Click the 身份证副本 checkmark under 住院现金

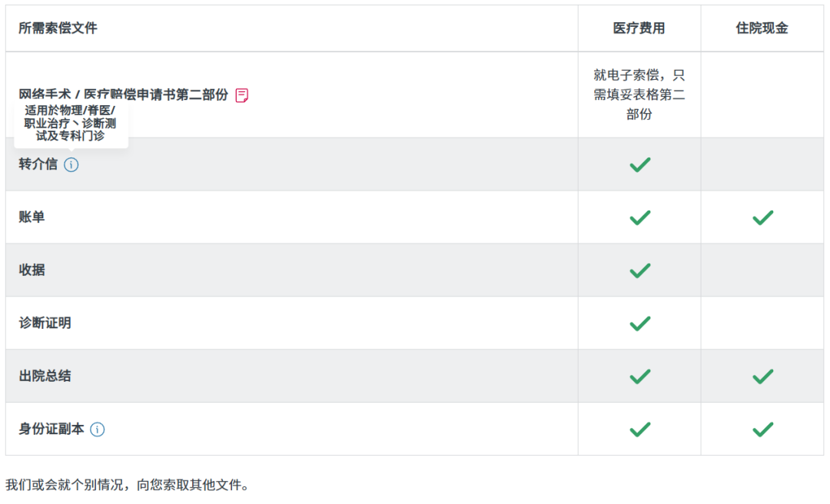[x=762, y=429]
